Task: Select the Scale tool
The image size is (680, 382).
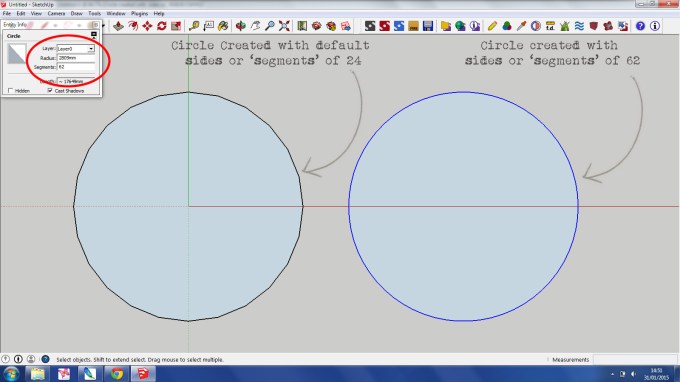Action: pyautogui.click(x=176, y=26)
